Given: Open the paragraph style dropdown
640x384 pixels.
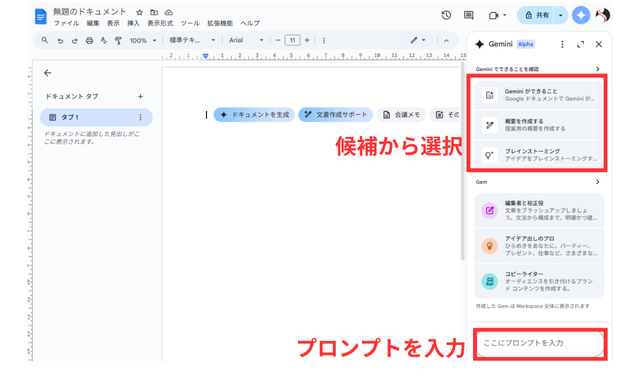Looking at the screenshot, I should (192, 40).
